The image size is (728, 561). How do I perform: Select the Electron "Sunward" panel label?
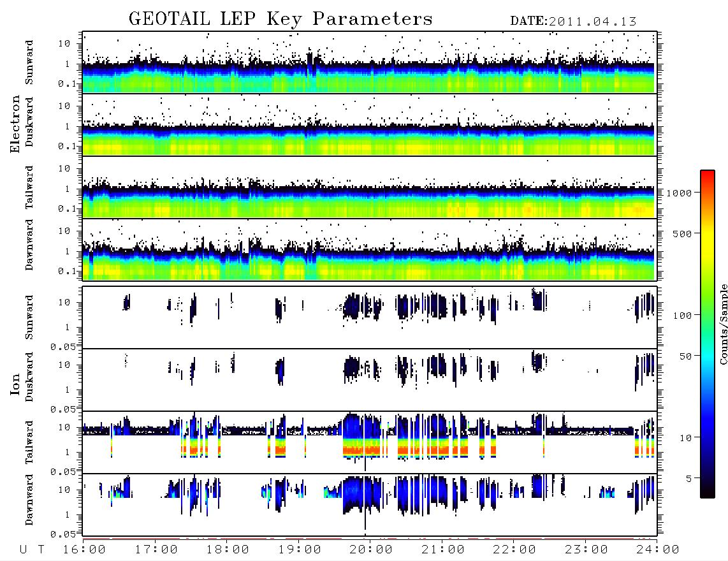[29, 62]
